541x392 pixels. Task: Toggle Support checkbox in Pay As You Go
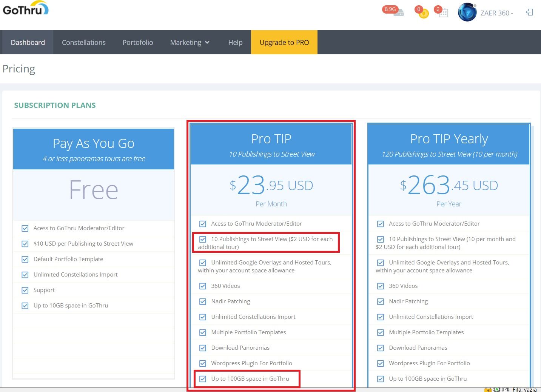pyautogui.click(x=25, y=290)
